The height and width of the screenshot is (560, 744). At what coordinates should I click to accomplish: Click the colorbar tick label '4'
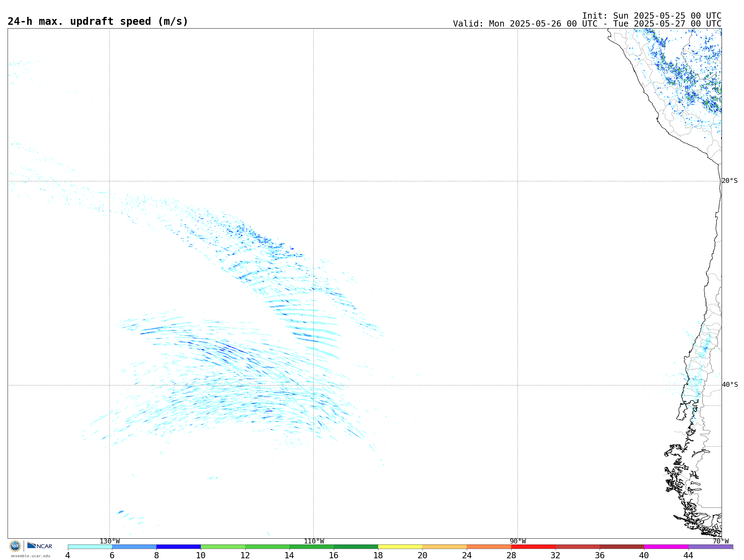[68, 555]
